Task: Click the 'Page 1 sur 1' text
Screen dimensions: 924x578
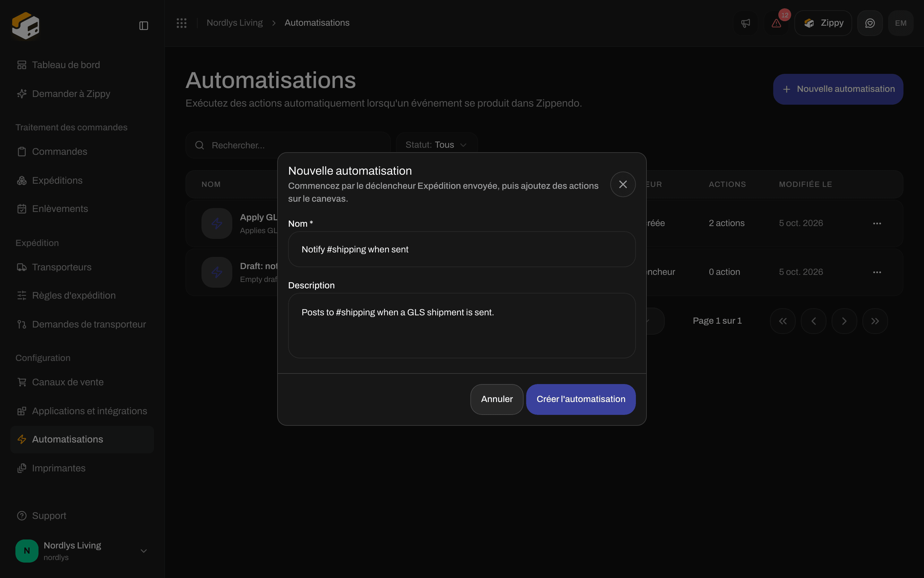Action: coord(717,321)
